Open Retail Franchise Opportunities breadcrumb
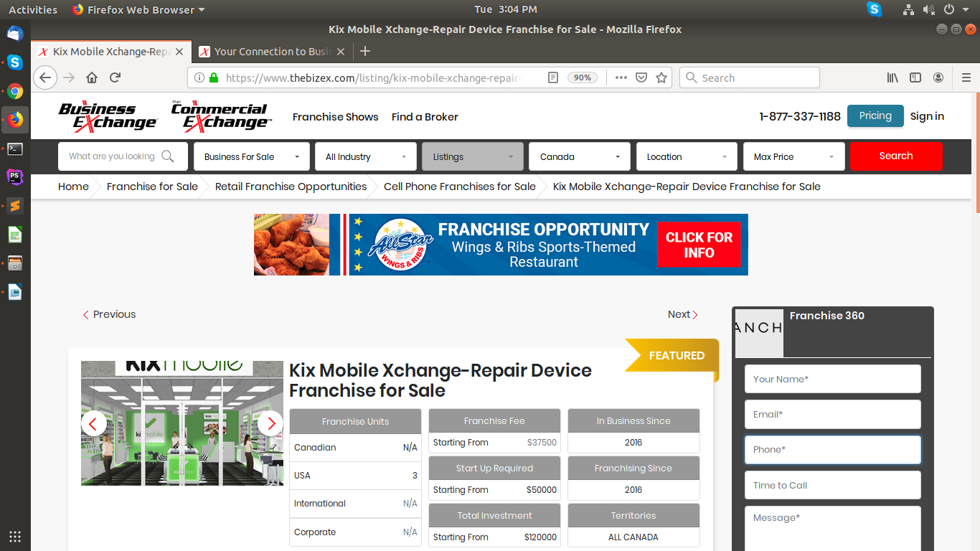The image size is (980, 551). 291,187
